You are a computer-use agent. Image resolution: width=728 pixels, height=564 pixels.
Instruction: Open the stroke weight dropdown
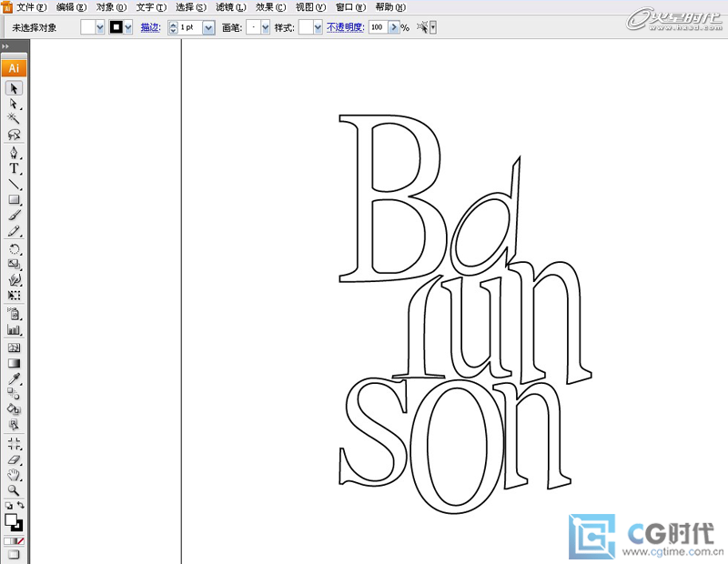point(208,28)
